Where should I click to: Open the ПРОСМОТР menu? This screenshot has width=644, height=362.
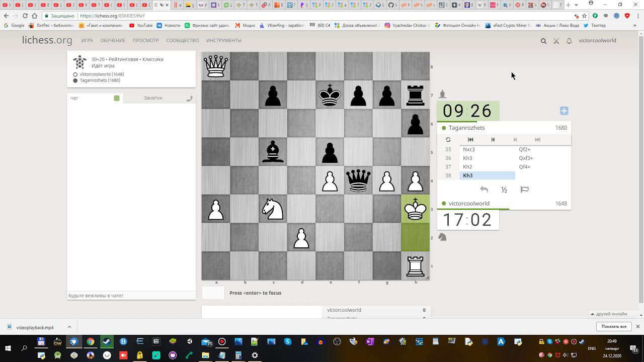tap(146, 41)
